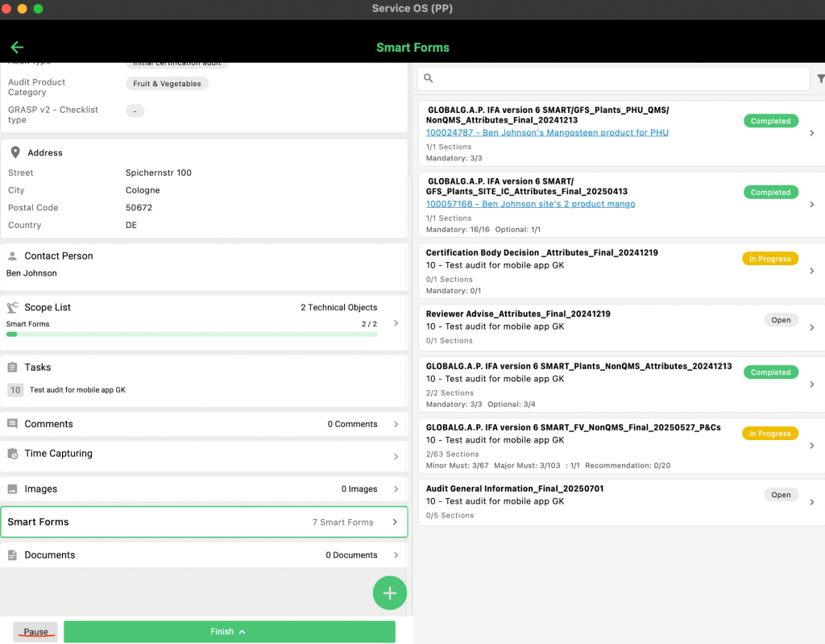This screenshot has width=825, height=644.
Task: Open link 100057168 Ben Johnson site's mango
Action: [530, 204]
